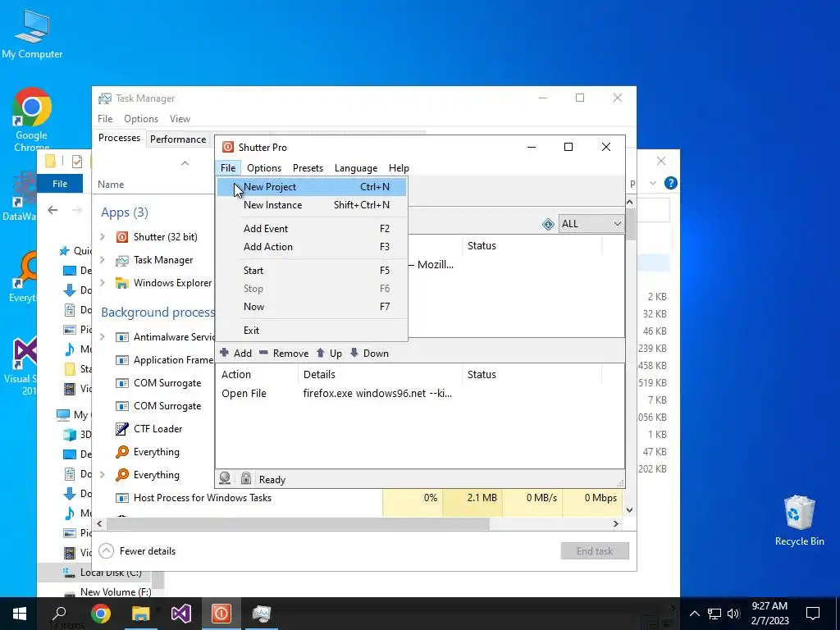Open Task Manager View menu

coord(180,119)
